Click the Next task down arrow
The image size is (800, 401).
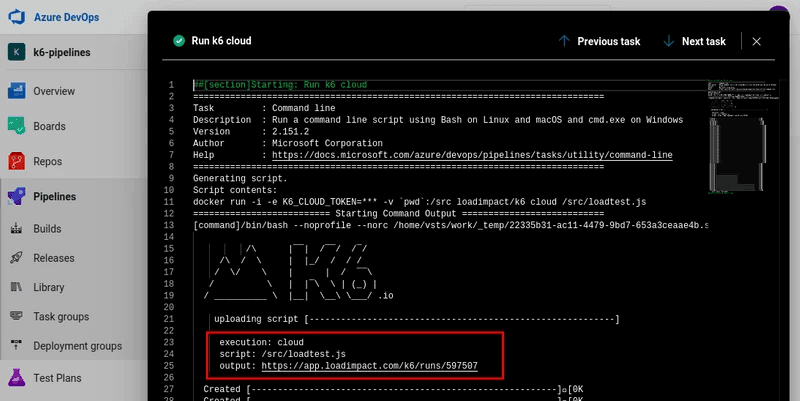(668, 41)
